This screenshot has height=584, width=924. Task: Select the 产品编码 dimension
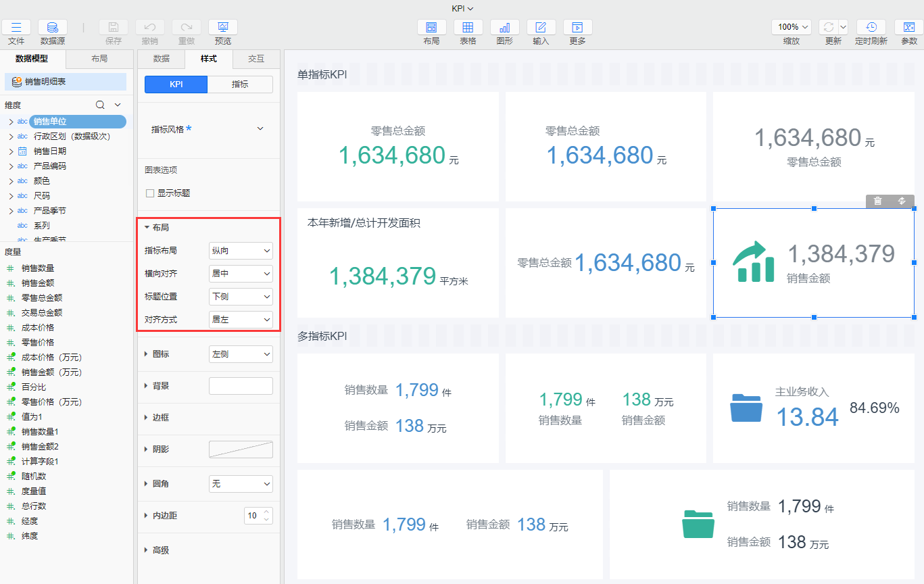50,166
